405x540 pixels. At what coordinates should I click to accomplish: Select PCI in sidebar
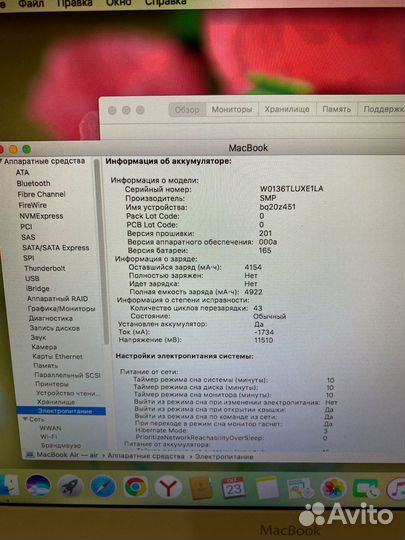tap(26, 227)
